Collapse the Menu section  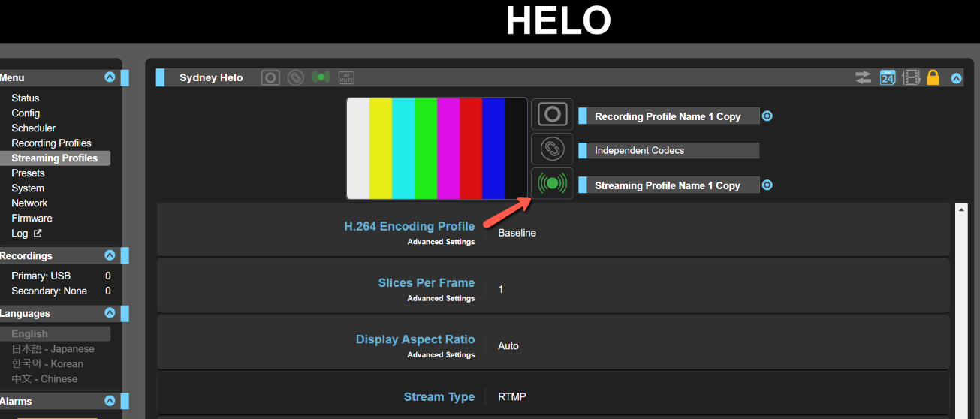click(x=110, y=77)
